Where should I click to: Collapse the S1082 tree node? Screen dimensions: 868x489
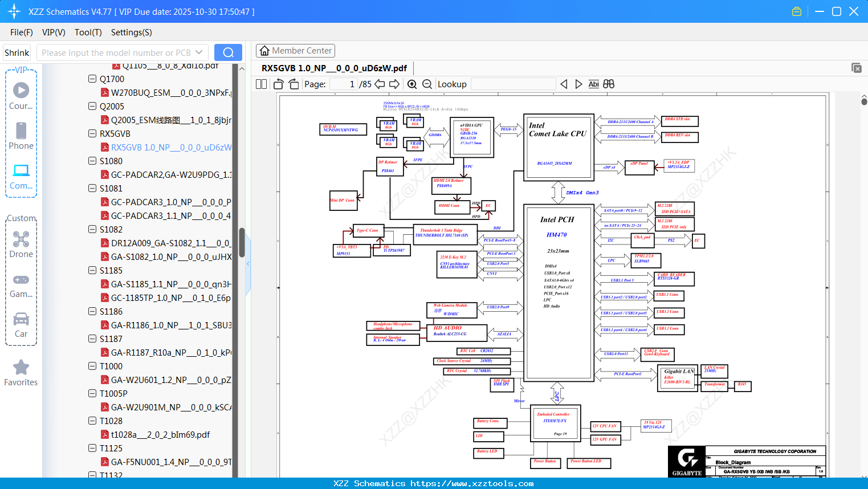click(x=92, y=229)
